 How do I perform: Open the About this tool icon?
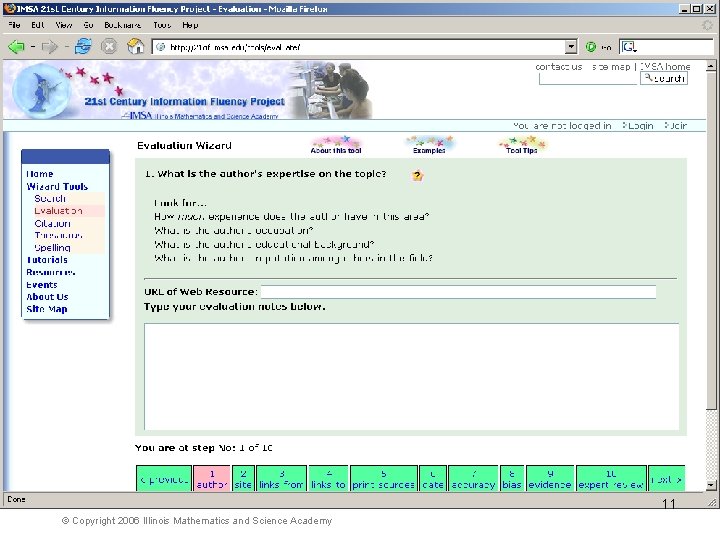[336, 145]
